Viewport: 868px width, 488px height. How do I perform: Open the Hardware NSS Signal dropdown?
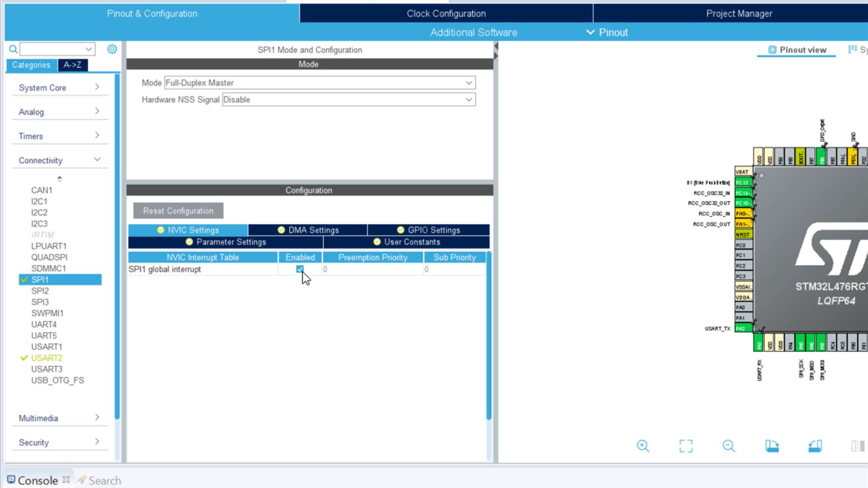click(349, 99)
